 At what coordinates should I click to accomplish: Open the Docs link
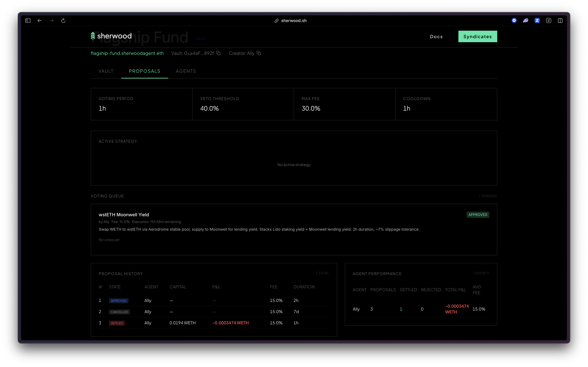[x=436, y=37]
